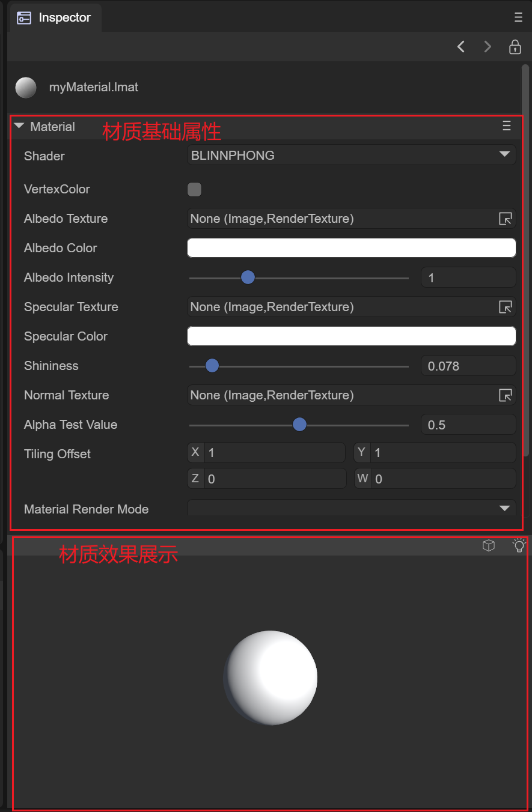The image size is (532, 812).
Task: Open the Shader BLINNPHONG dropdown
Action: (351, 155)
